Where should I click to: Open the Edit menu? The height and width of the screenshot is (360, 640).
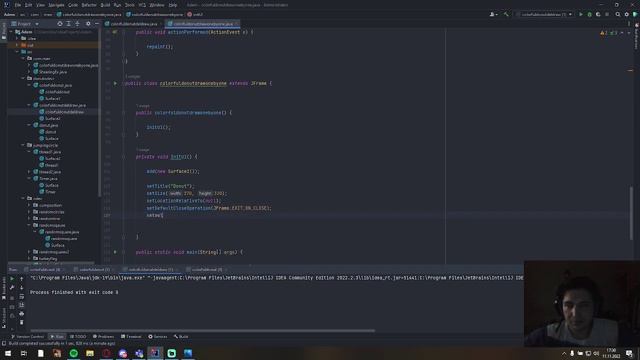click(28, 5)
